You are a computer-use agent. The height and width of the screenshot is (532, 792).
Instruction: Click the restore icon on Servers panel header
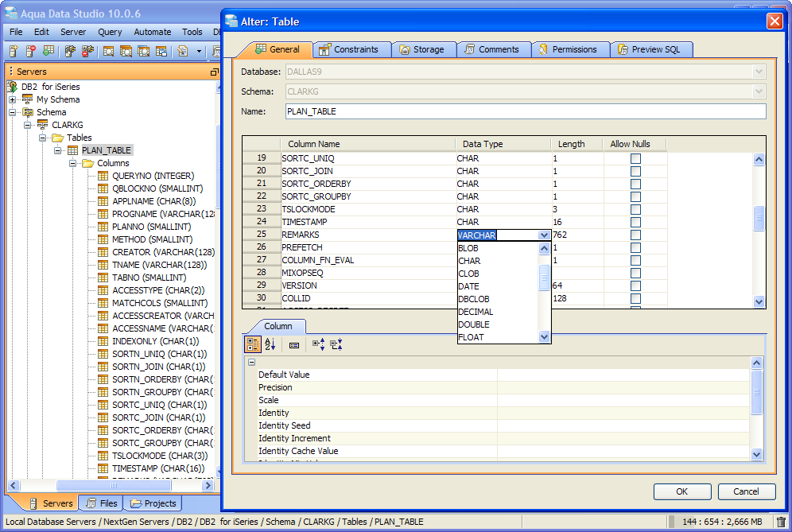coord(214,72)
